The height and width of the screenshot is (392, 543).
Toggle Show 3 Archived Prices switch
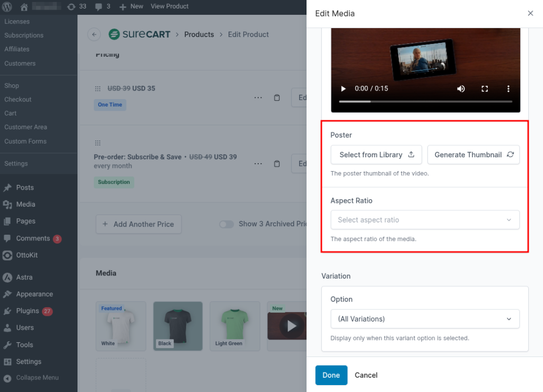226,224
